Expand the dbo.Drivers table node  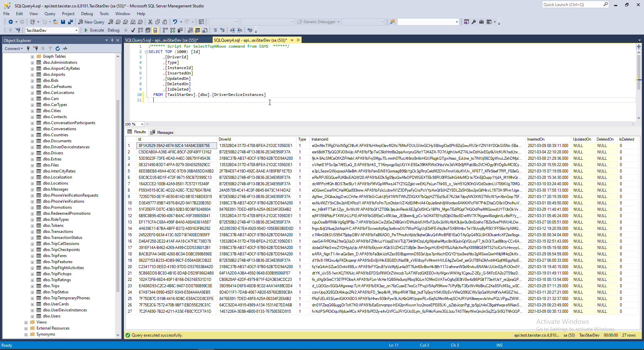(x=32, y=153)
